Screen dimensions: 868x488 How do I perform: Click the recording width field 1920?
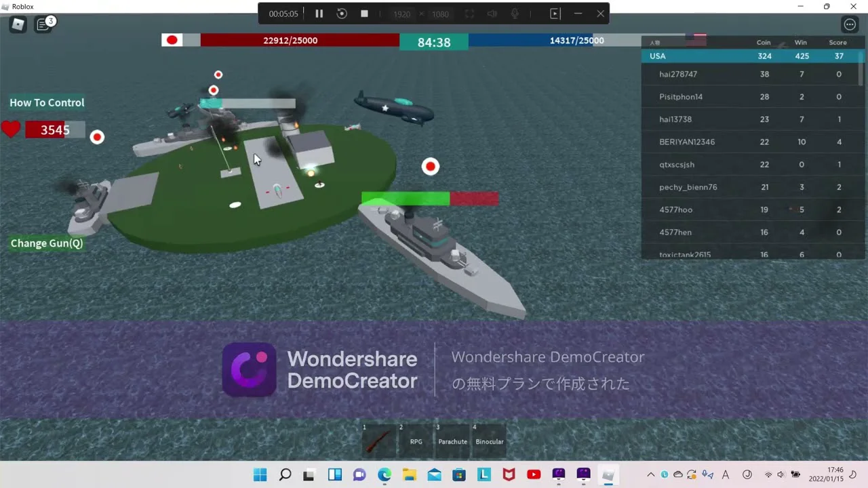pyautogui.click(x=402, y=14)
